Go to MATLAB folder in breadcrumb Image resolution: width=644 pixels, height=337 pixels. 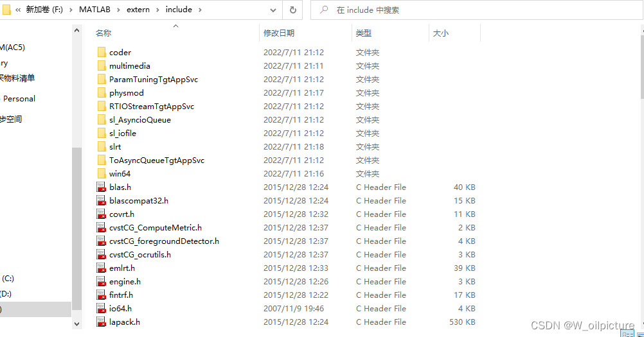95,10
